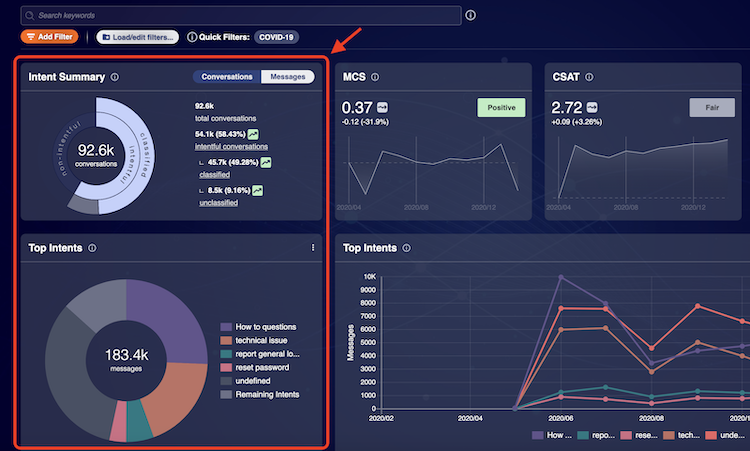Switch Intent Summary to Conversations
This screenshot has width=750, height=451.
227,77
